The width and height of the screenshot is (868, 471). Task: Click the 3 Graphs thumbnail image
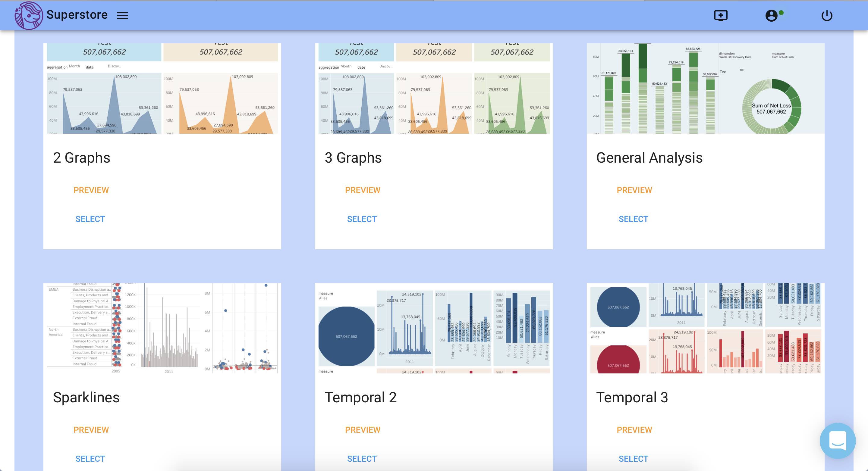pyautogui.click(x=434, y=89)
